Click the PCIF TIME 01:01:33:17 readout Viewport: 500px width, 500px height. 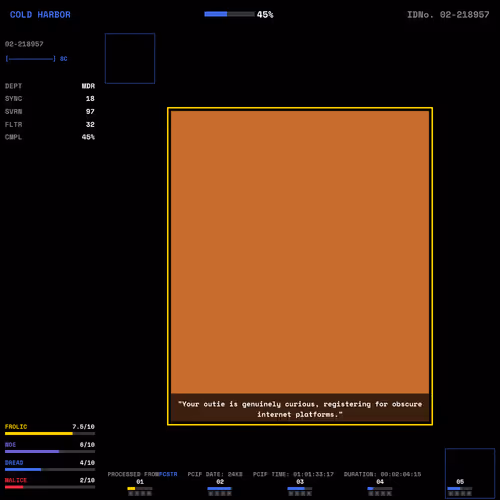tap(293, 474)
